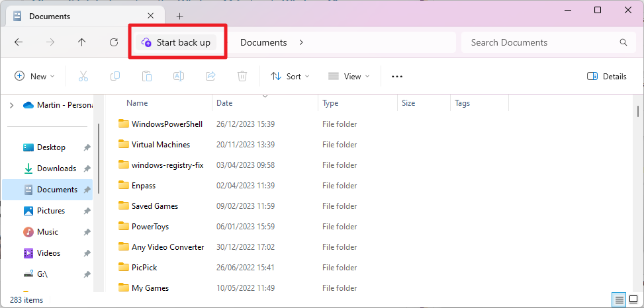Open the New item dropdown

34,76
